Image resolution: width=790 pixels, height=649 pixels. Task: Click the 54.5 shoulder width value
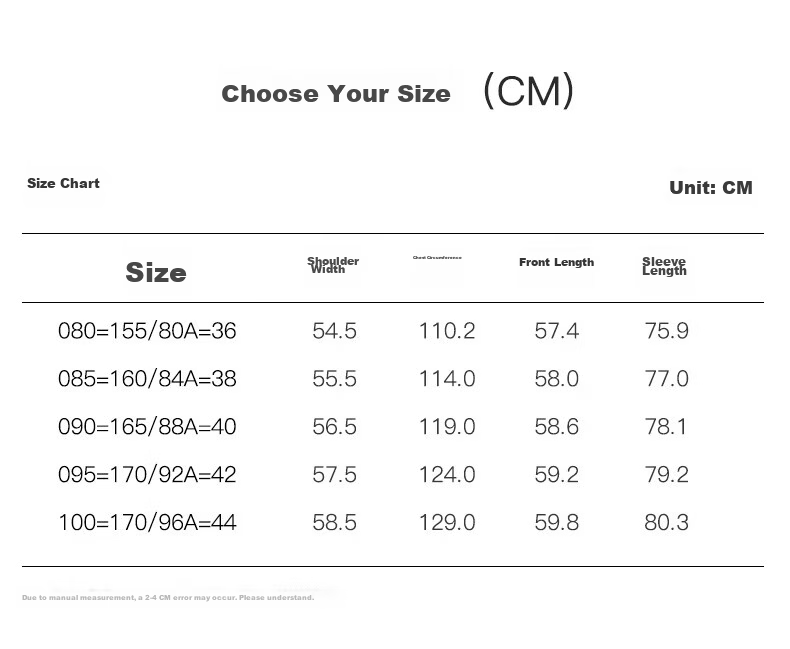click(335, 331)
